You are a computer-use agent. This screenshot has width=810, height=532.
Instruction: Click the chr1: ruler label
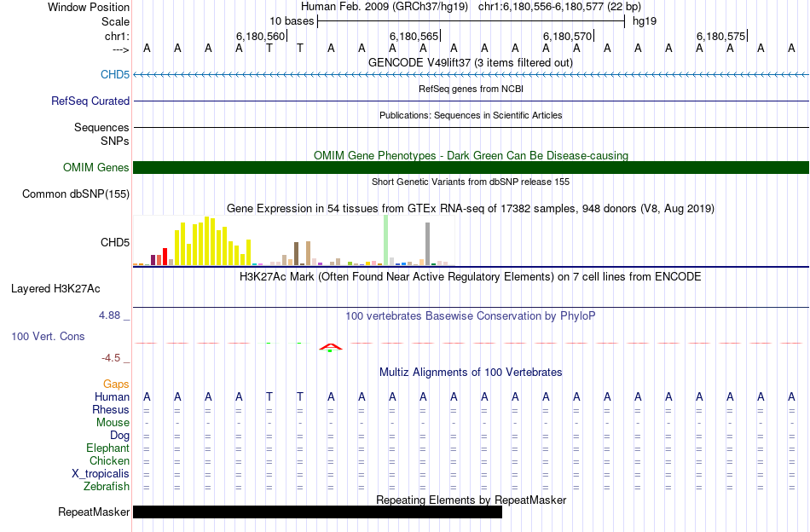(x=117, y=36)
